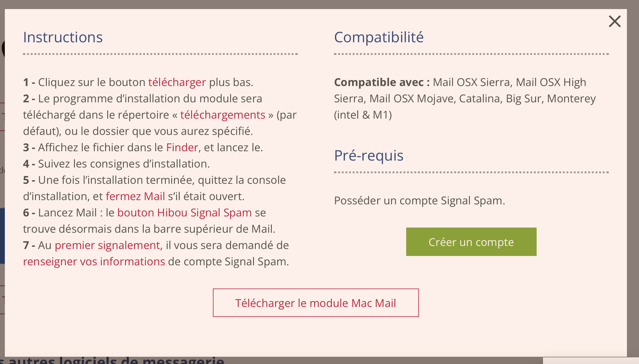
Task: Click the green Créer un compte button
Action: coord(471,242)
